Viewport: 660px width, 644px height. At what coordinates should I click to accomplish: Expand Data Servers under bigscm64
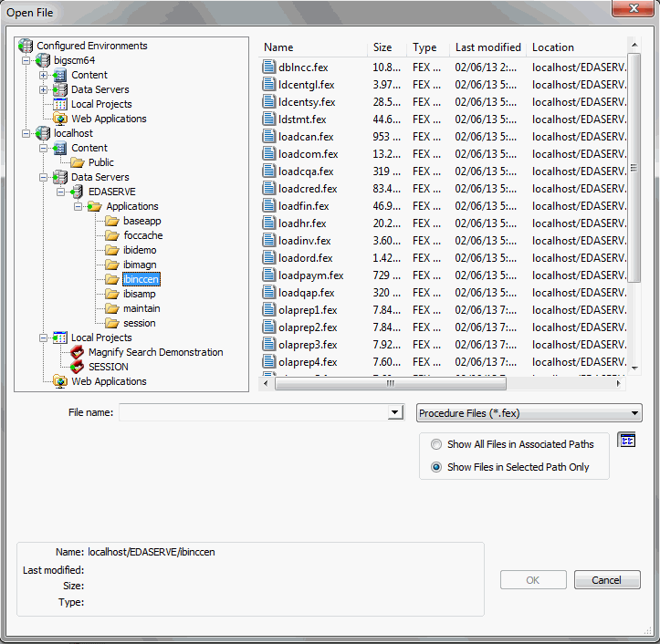click(x=43, y=89)
